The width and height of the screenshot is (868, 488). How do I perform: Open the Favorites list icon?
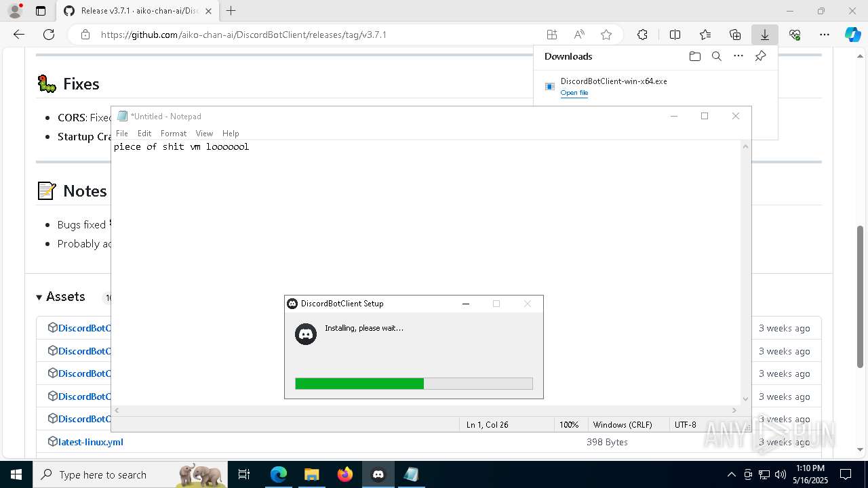pyautogui.click(x=705, y=35)
